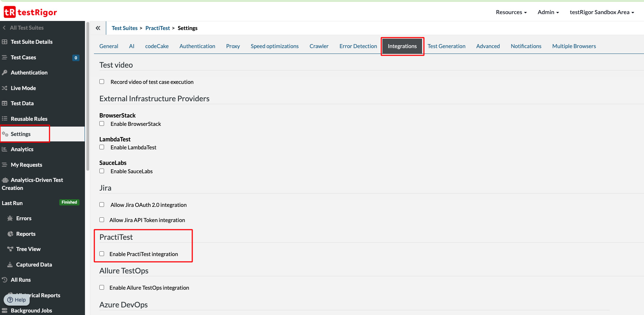Select the Integrations tab

[402, 46]
